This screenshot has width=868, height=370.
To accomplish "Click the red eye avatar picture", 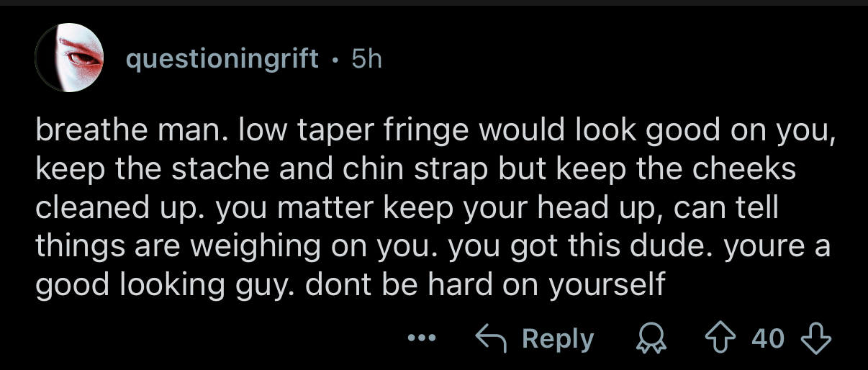I will pyautogui.click(x=70, y=58).
